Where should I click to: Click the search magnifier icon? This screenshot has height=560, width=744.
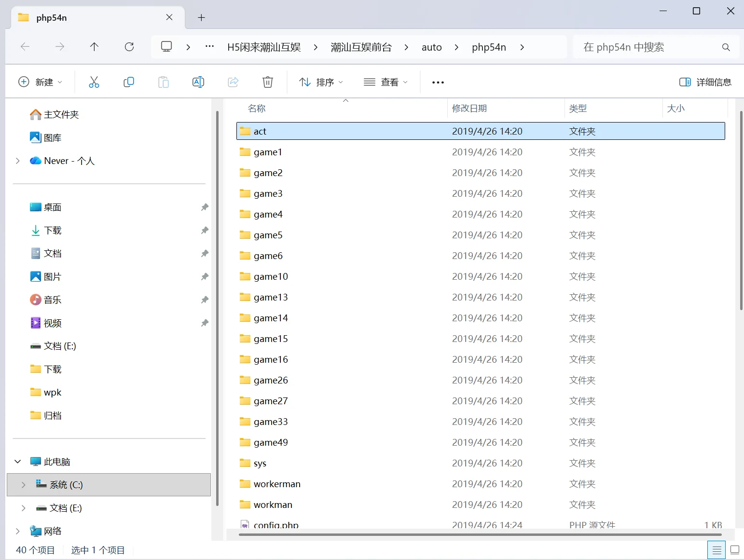point(726,47)
